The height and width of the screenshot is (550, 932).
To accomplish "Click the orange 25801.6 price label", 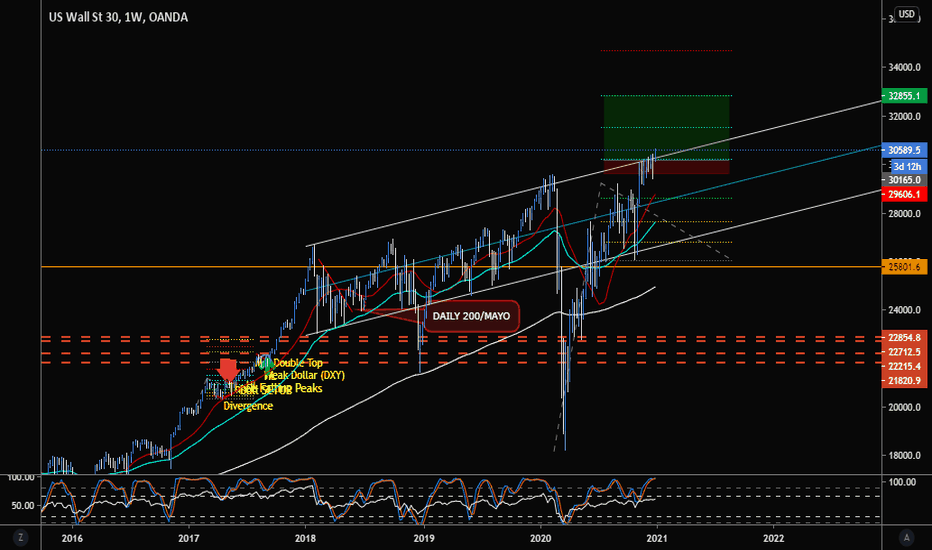I will coord(904,267).
